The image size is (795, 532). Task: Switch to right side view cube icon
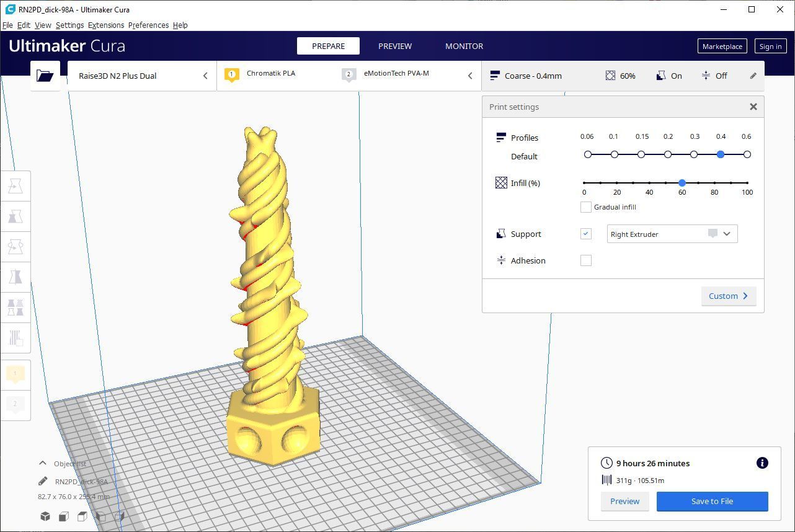tap(119, 516)
